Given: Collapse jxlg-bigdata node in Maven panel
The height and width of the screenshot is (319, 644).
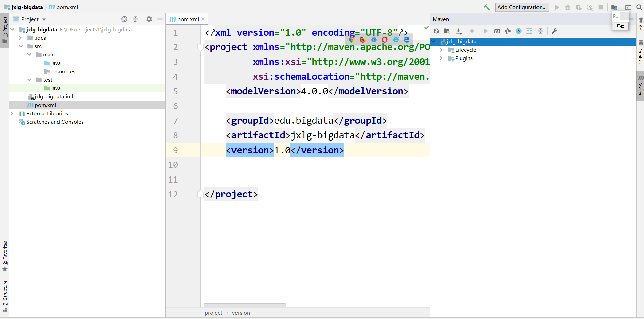Looking at the screenshot, I should coord(434,42).
